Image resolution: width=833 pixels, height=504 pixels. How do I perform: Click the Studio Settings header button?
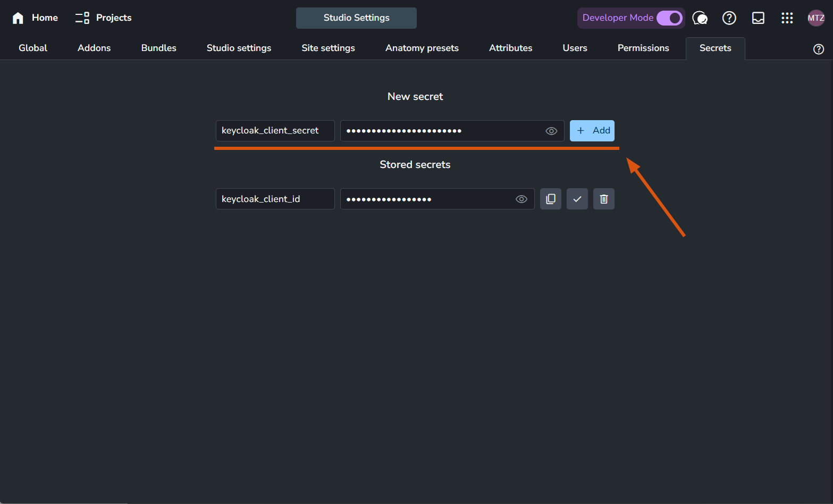[356, 18]
